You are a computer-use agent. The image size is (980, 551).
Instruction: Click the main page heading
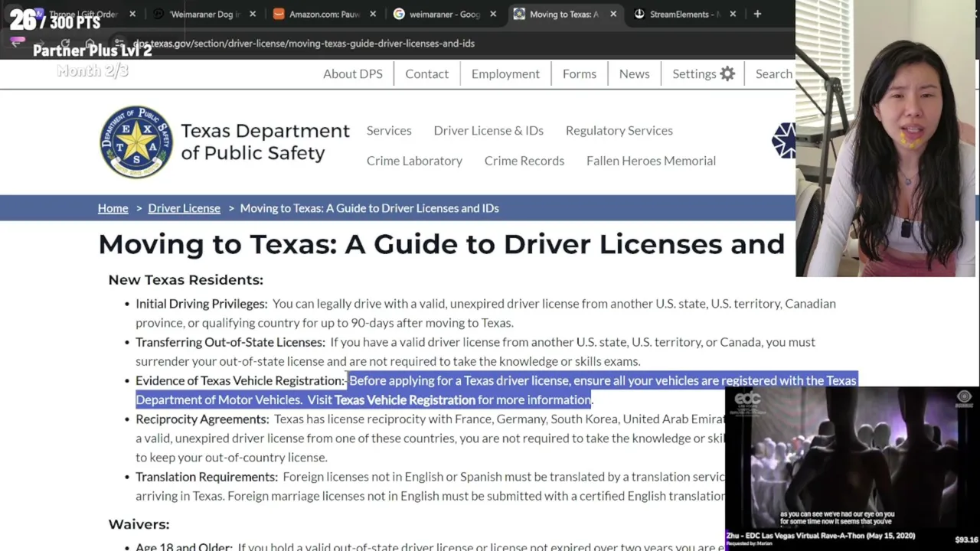tap(442, 244)
